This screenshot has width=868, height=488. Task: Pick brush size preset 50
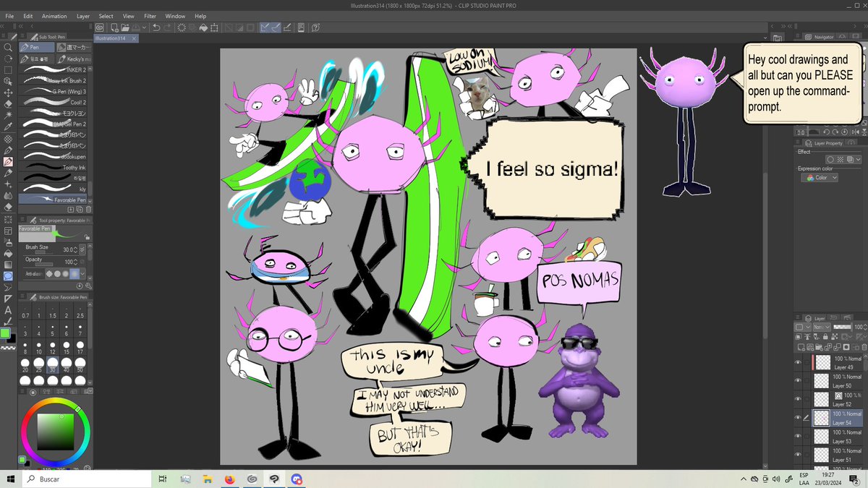[x=80, y=365]
